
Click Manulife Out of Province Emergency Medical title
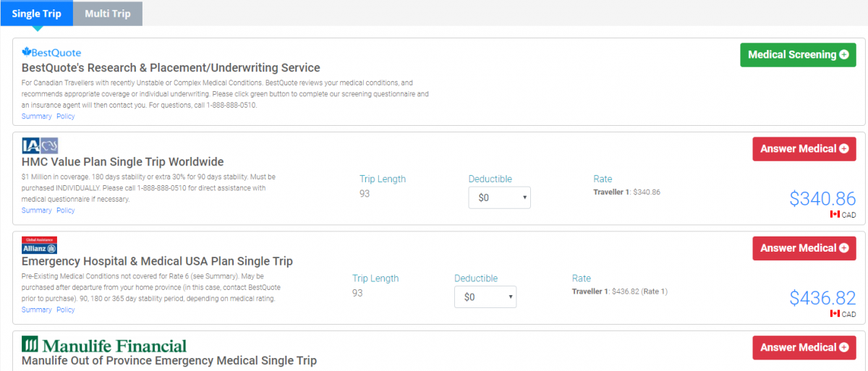pos(169,360)
